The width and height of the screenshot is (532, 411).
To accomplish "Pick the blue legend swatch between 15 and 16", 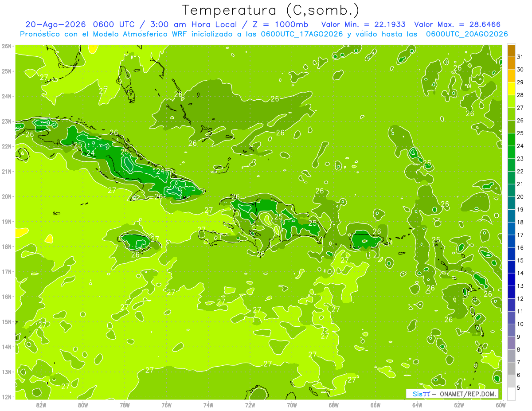I will 511,254.
